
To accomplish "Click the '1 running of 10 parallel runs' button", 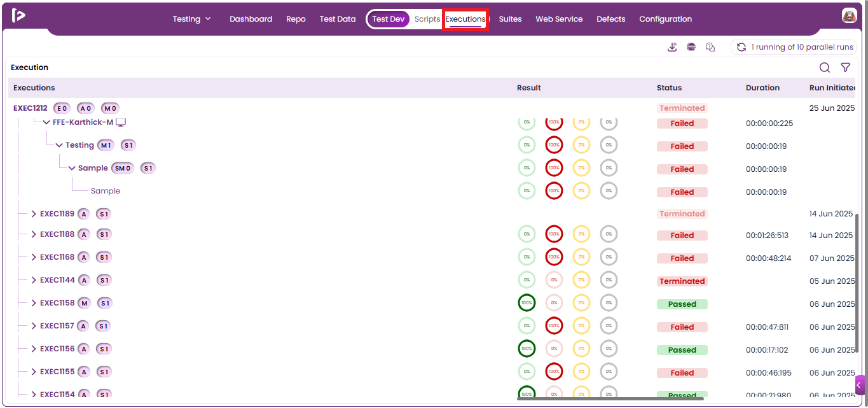I will 794,47.
